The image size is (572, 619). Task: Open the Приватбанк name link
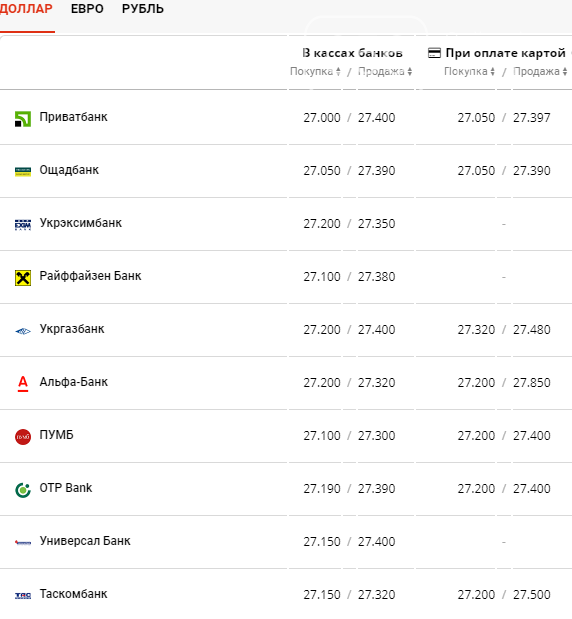[73, 117]
